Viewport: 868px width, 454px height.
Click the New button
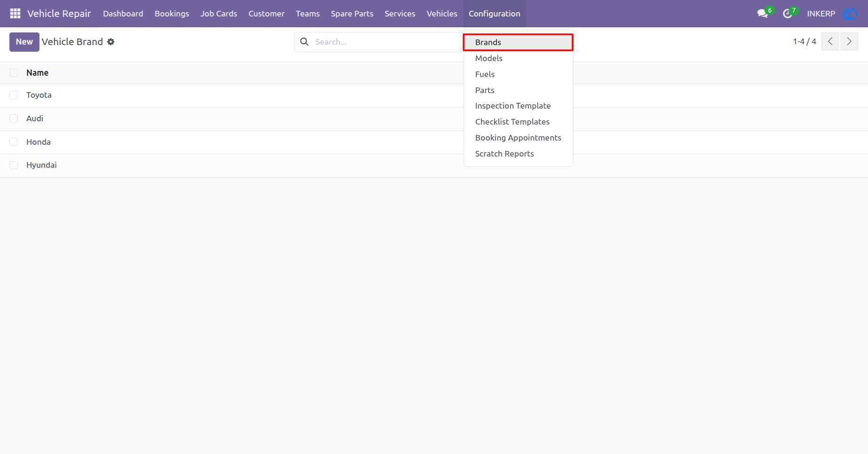pos(24,42)
